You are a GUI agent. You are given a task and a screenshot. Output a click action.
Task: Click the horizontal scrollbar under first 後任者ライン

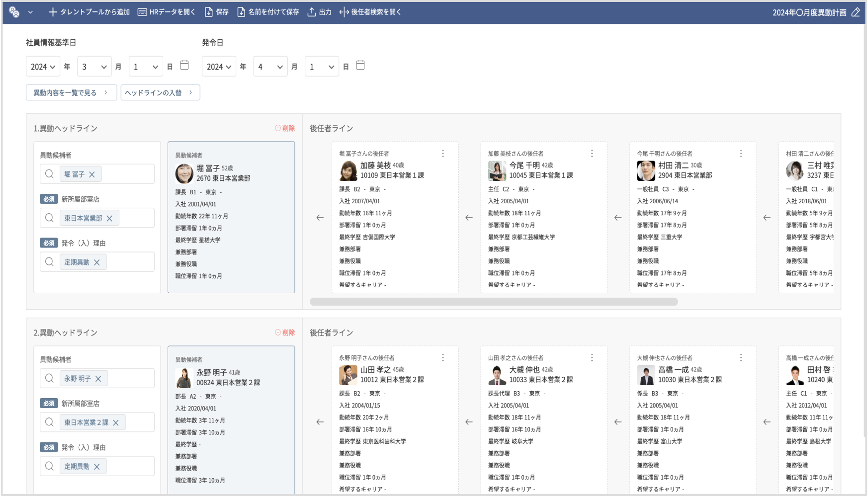[493, 302]
